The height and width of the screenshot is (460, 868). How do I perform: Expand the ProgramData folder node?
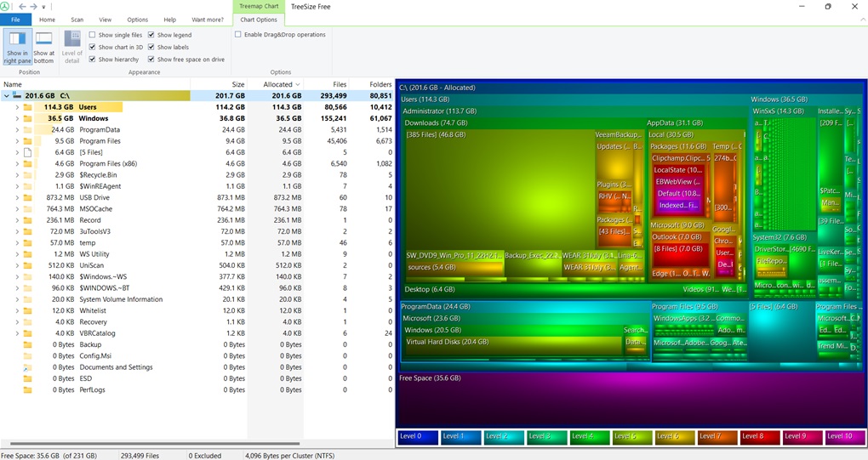tap(17, 130)
